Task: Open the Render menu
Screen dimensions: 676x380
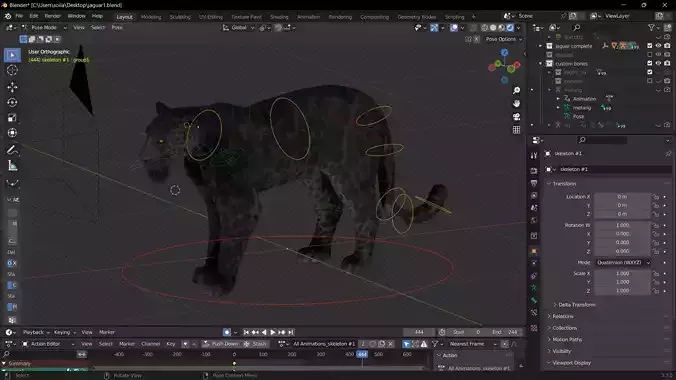Action: pos(53,16)
